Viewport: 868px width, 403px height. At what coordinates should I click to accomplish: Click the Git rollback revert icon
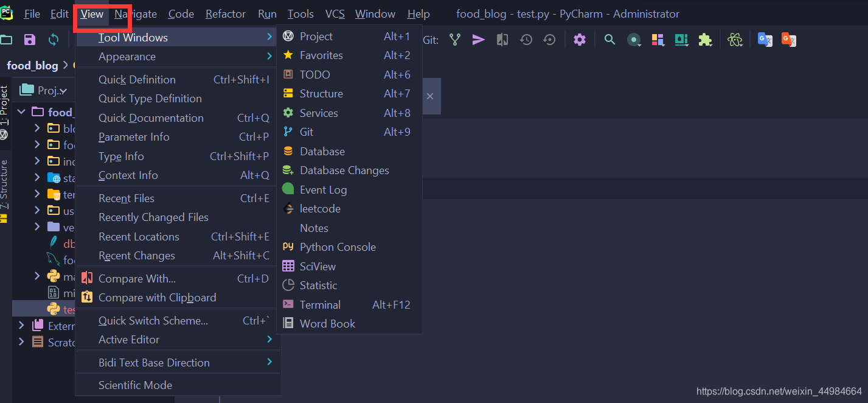[549, 40]
